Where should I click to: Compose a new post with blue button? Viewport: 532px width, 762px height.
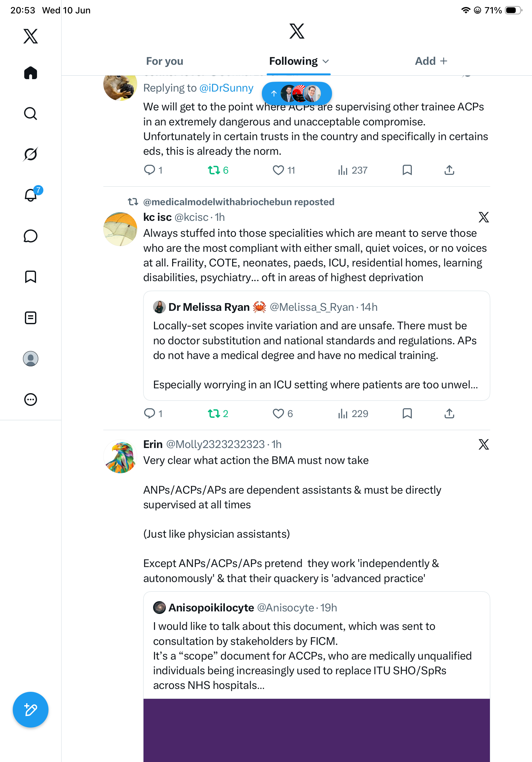click(31, 710)
